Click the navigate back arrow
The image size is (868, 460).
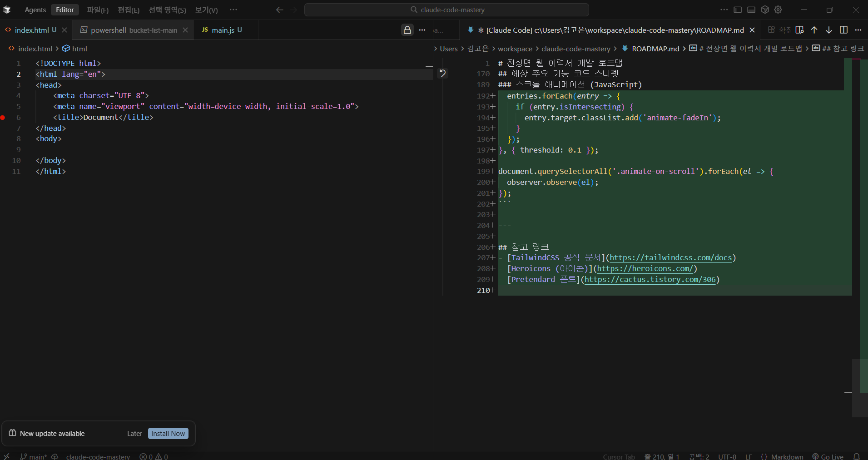(x=279, y=10)
